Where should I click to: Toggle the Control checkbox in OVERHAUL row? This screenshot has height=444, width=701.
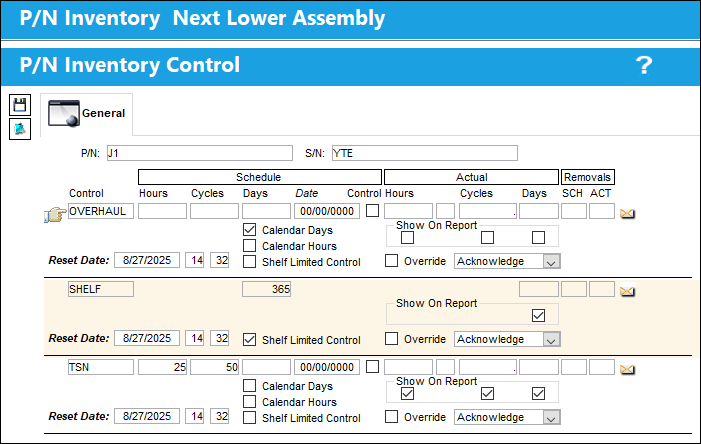coord(372,210)
